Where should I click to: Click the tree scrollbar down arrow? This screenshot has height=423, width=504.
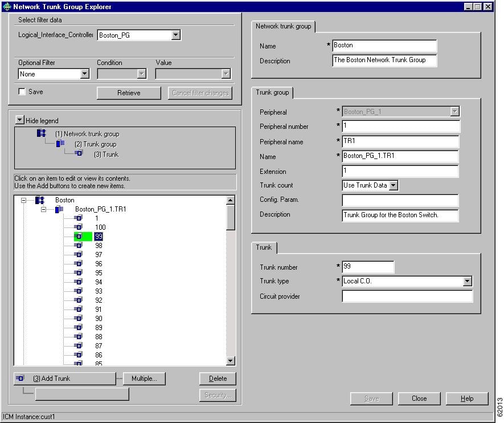tap(231, 361)
